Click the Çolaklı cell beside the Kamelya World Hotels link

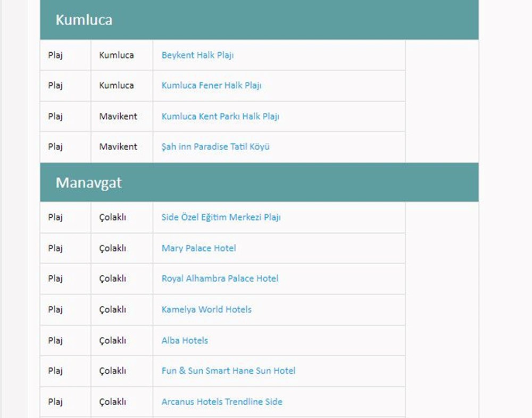pos(113,310)
